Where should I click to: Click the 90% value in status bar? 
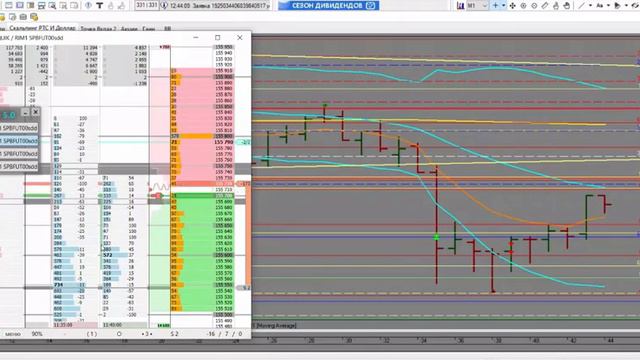tap(37, 334)
